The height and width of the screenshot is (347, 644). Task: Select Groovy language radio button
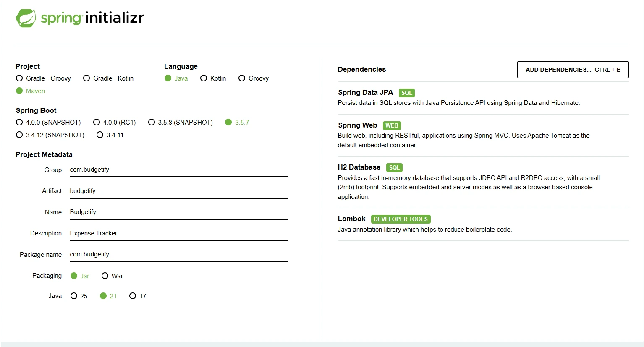pyautogui.click(x=242, y=78)
